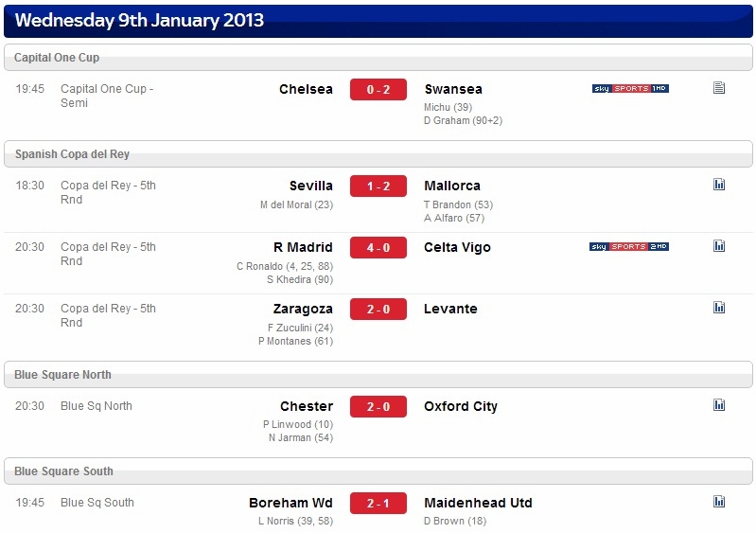Image resolution: width=756 pixels, height=533 pixels.
Task: Open the Blue Square North header
Action: tap(378, 374)
